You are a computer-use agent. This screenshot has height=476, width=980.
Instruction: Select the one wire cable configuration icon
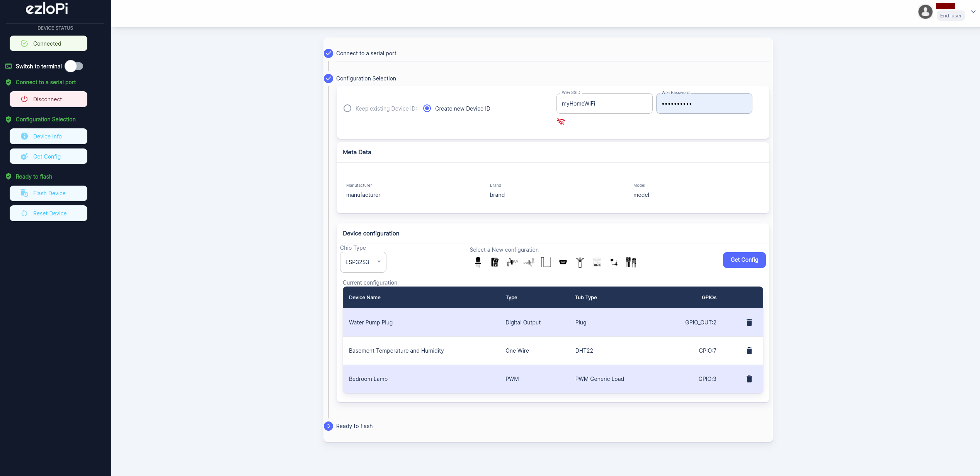[580, 262]
